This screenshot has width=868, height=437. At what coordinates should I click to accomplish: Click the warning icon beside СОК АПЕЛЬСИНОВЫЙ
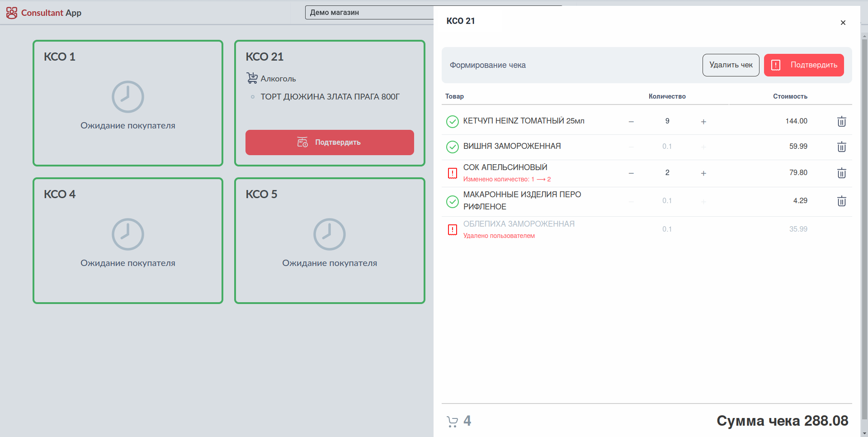click(452, 173)
